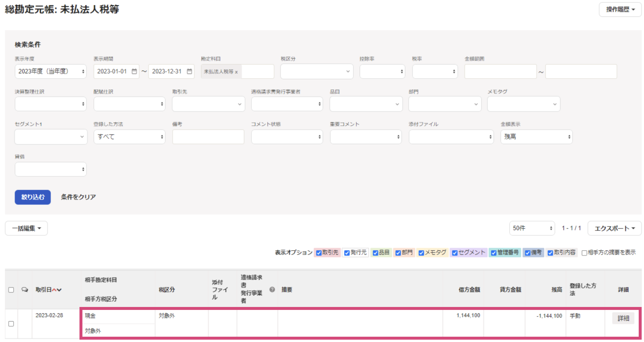The height and width of the screenshot is (342, 644).
Task: Check select-all rows header checkbox
Action: 11,290
